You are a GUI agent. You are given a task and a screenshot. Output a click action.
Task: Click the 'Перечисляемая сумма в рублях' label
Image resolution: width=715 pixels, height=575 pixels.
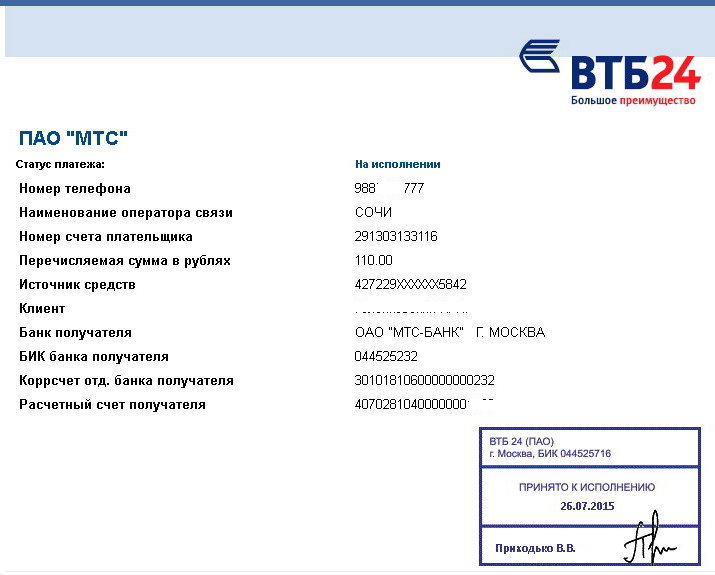[125, 261]
